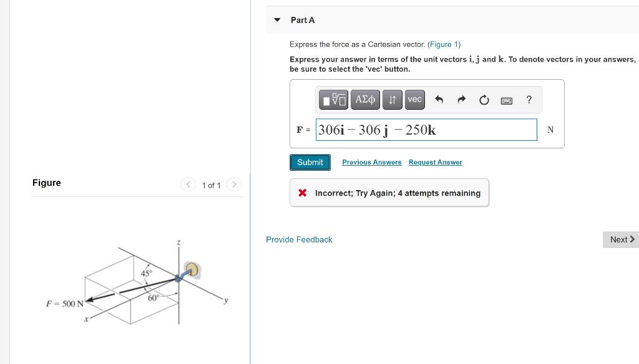Click the unit conversion arrows icon

click(x=391, y=99)
